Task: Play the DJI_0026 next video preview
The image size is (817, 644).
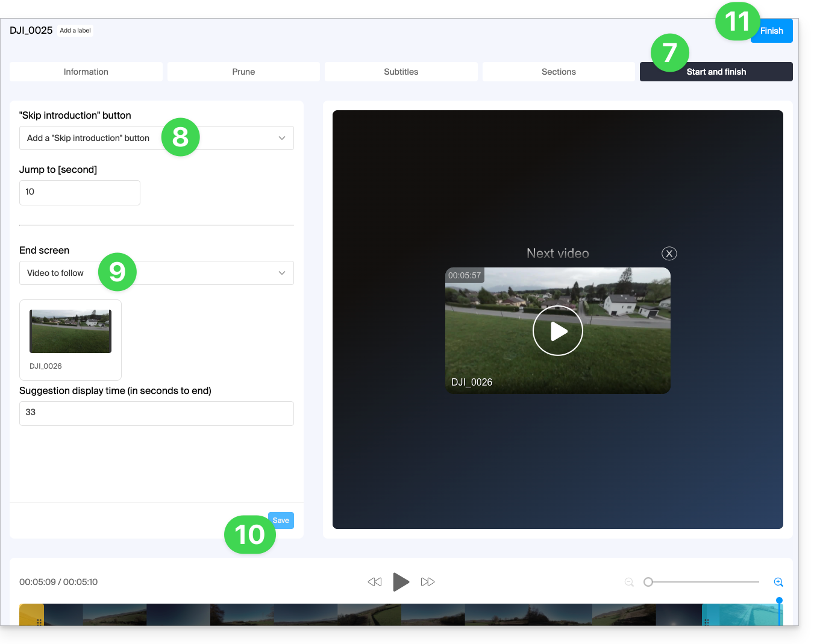Action: [558, 331]
